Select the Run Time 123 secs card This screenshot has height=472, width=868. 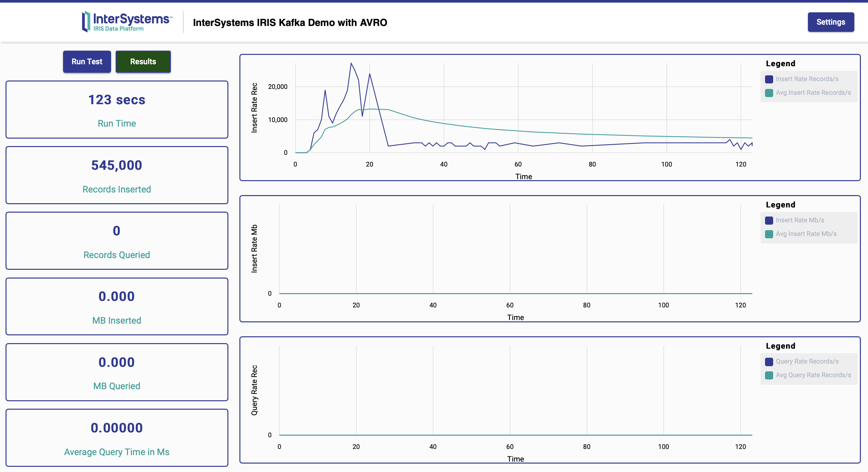coord(117,109)
